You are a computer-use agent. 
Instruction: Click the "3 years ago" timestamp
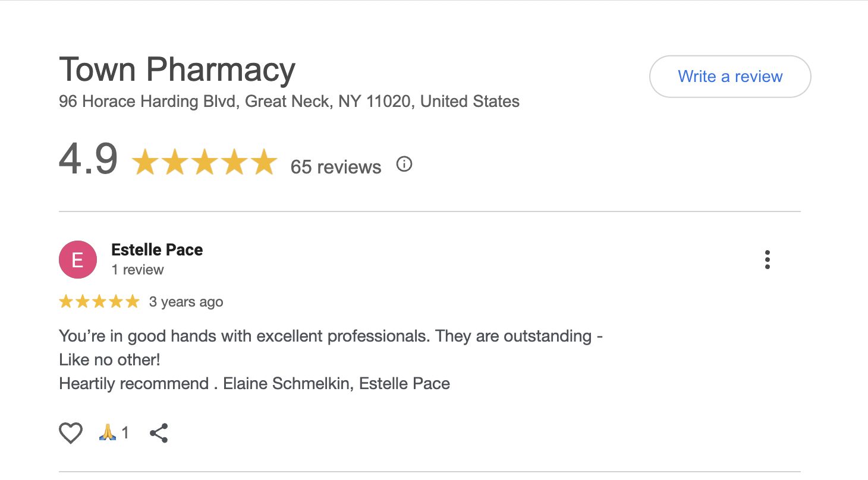tap(186, 302)
